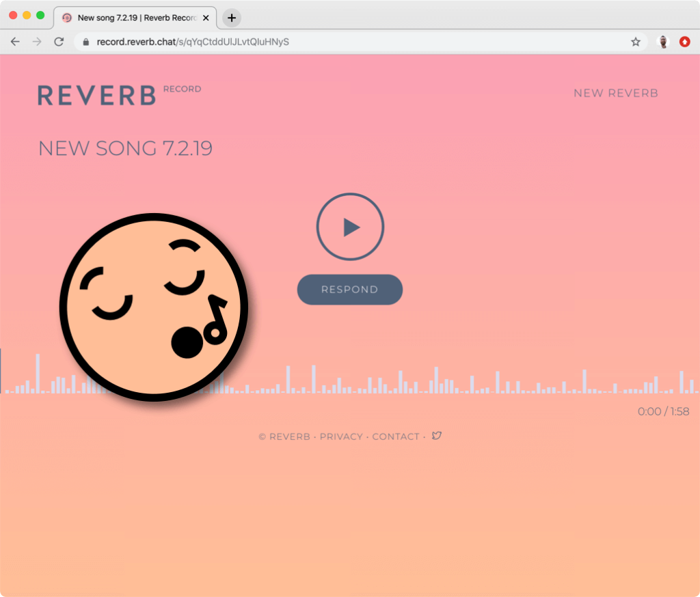Click the padlock icon in the address bar
The width and height of the screenshot is (700, 597).
click(85, 42)
